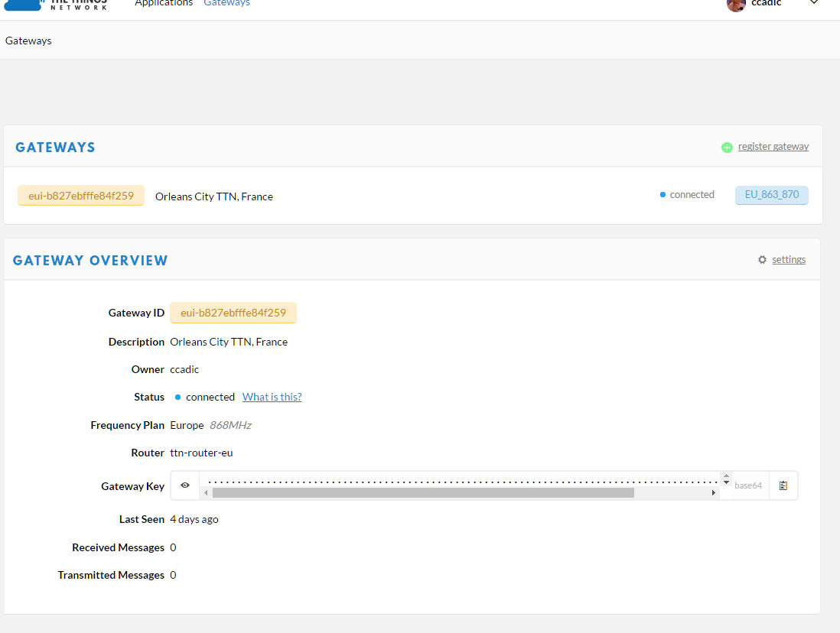The image size is (840, 633).
Task: Click blue status dot in overview
Action: 177,398
